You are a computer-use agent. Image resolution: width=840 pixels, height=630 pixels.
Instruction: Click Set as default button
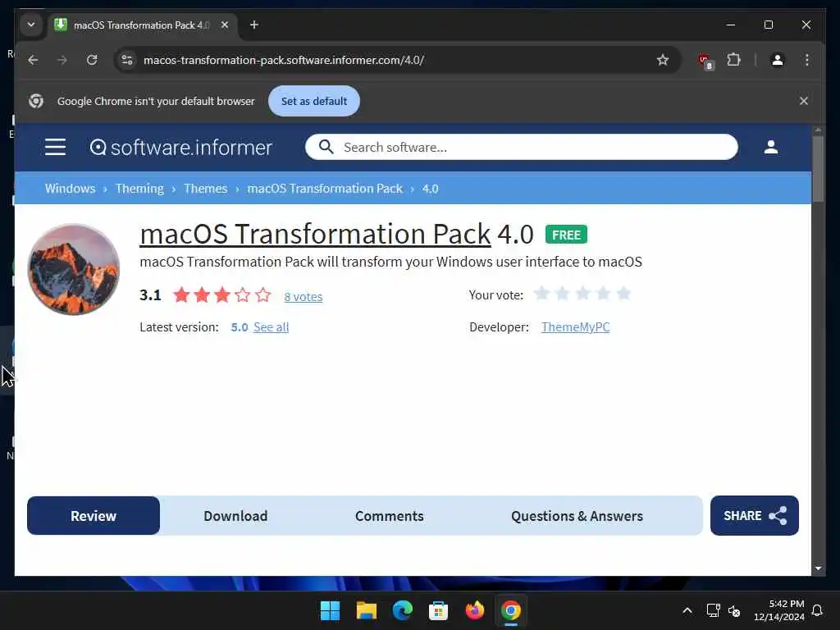[314, 101]
